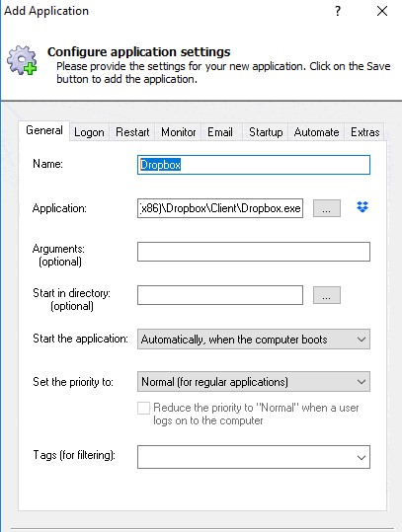The height and width of the screenshot is (532, 402).
Task: Go to the Email tab
Action: pos(220,132)
